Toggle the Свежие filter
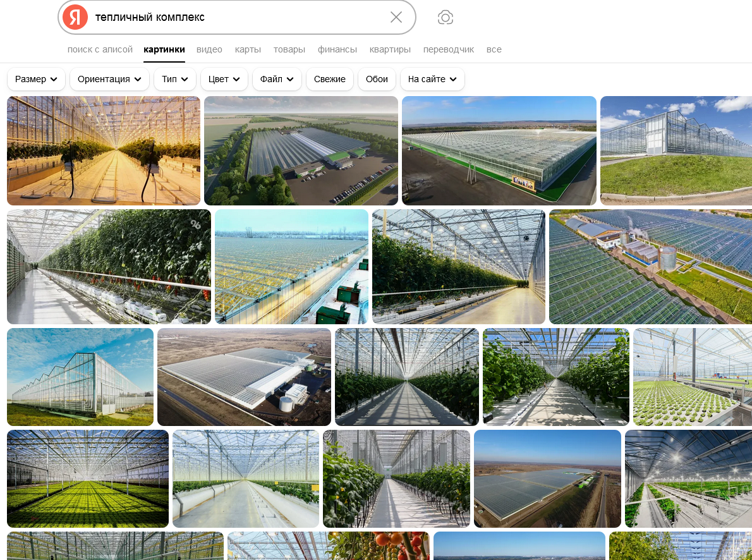The image size is (752, 560). 329,79
